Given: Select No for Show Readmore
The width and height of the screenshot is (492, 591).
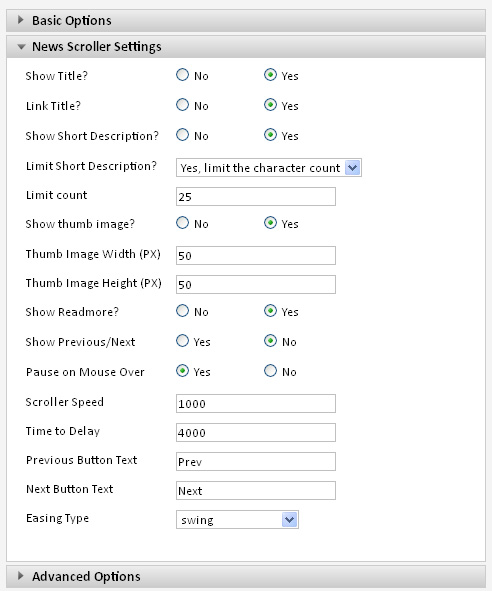Looking at the screenshot, I should 182,311.
